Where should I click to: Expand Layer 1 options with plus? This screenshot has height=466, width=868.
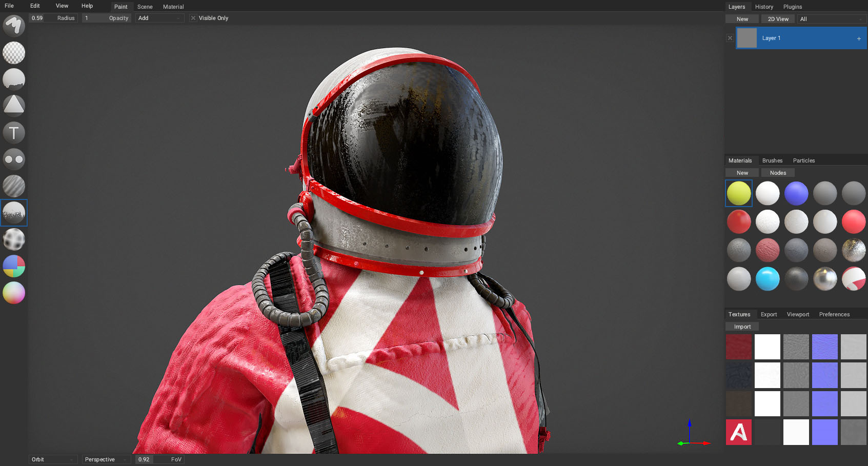pyautogui.click(x=859, y=38)
